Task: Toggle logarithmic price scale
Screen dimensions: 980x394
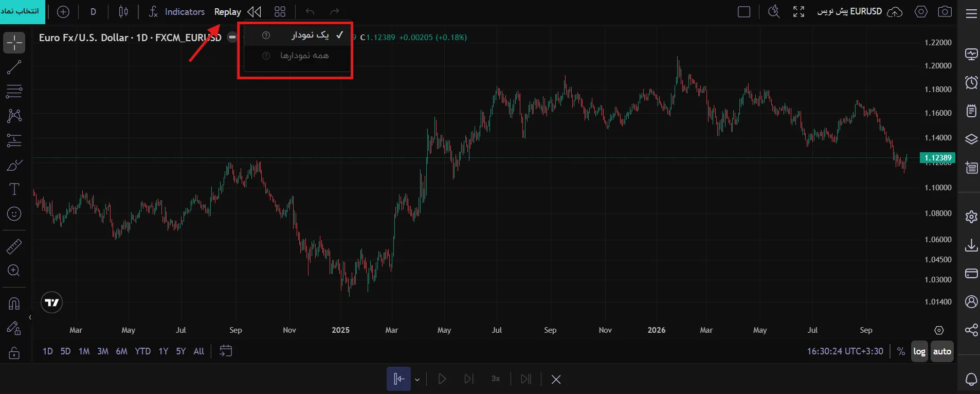Action: (x=919, y=351)
